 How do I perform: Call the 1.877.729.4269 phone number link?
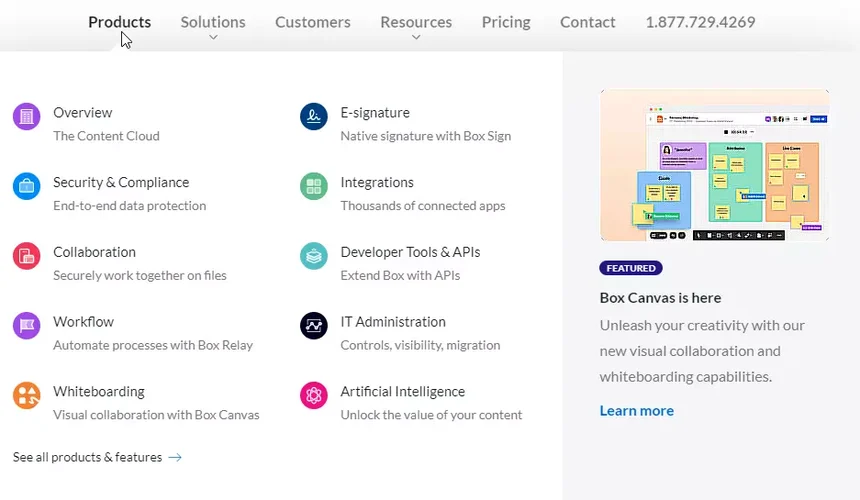click(x=700, y=22)
